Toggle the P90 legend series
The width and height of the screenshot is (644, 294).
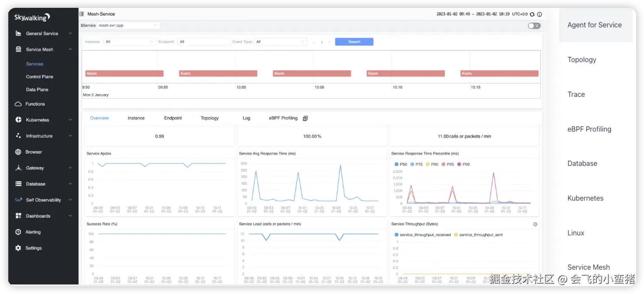[432, 165]
